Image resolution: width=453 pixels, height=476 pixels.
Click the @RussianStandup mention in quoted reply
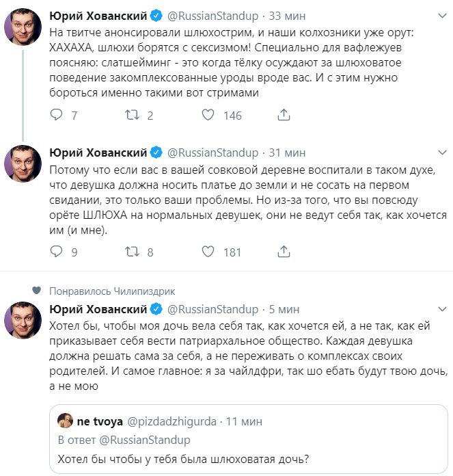145,440
